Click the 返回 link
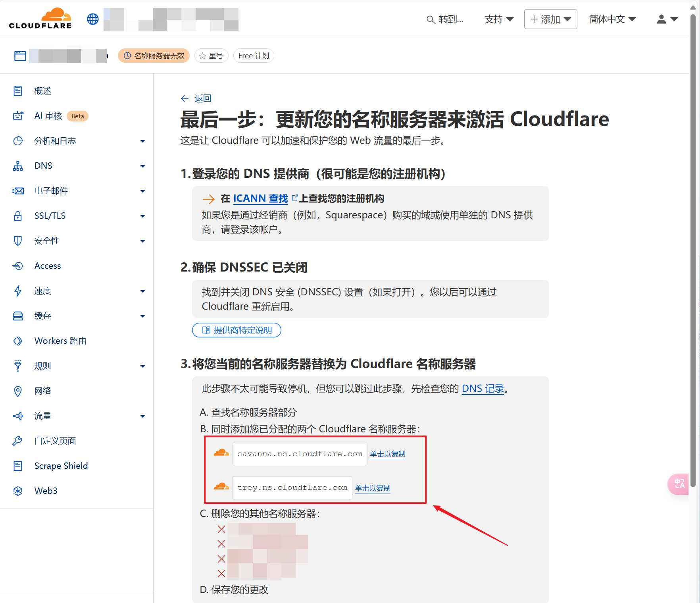Viewport: 700px width, 603px height. [203, 98]
